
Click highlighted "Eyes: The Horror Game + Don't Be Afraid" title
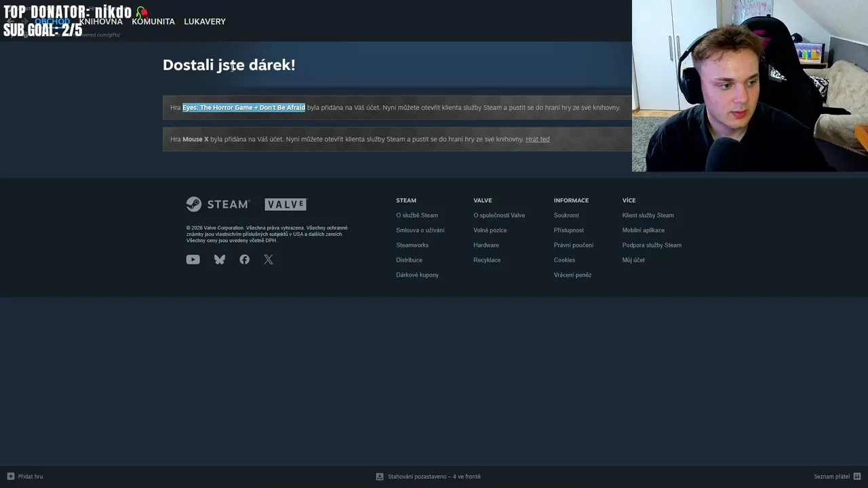(244, 108)
